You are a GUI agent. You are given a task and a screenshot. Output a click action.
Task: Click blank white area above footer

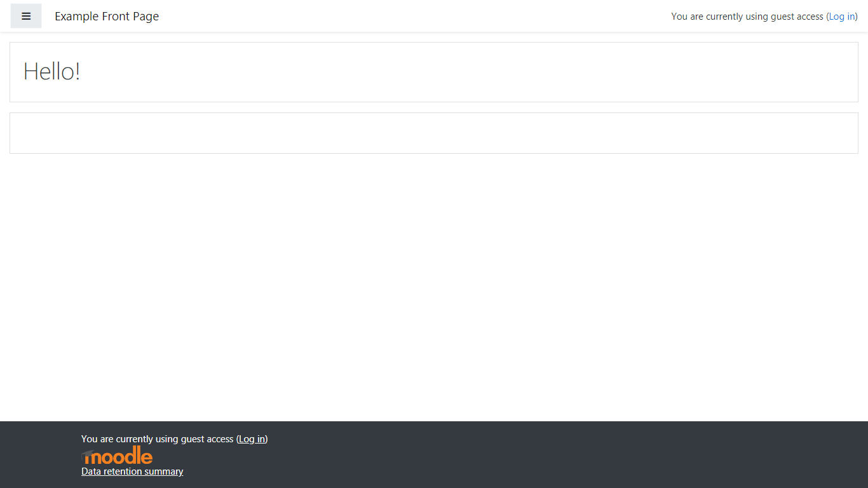(433, 286)
